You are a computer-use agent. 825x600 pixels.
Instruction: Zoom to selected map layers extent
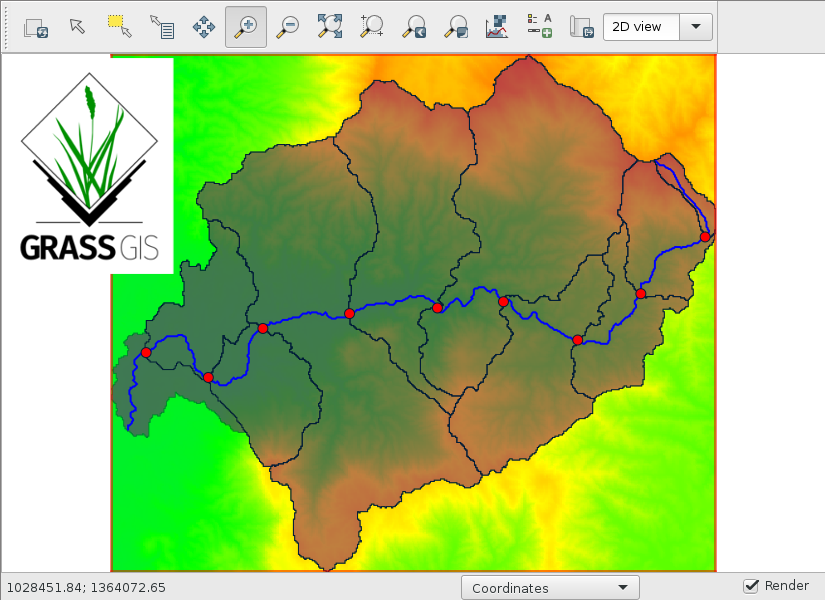coord(330,27)
